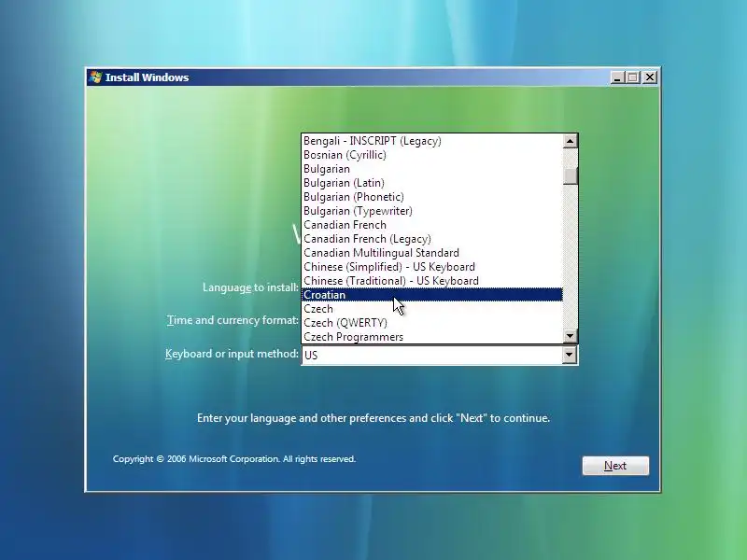The height and width of the screenshot is (560, 747).
Task: Select Canadian French keyboard
Action: 432,225
